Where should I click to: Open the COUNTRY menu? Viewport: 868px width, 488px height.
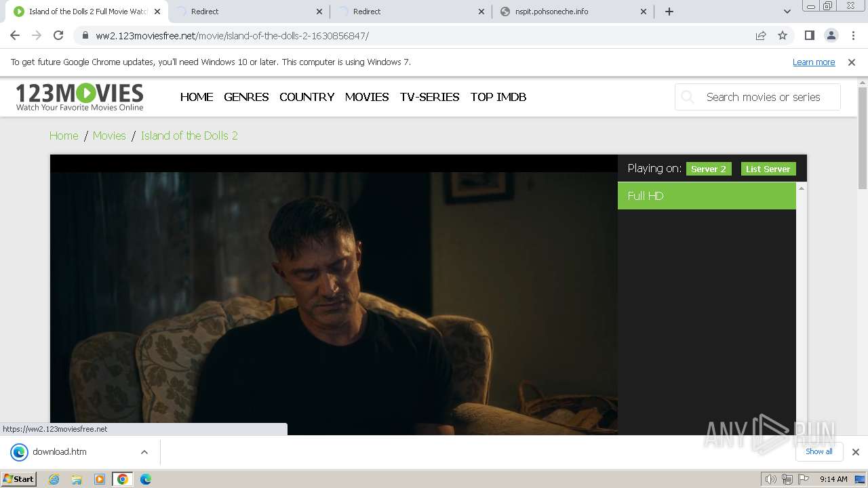(307, 97)
